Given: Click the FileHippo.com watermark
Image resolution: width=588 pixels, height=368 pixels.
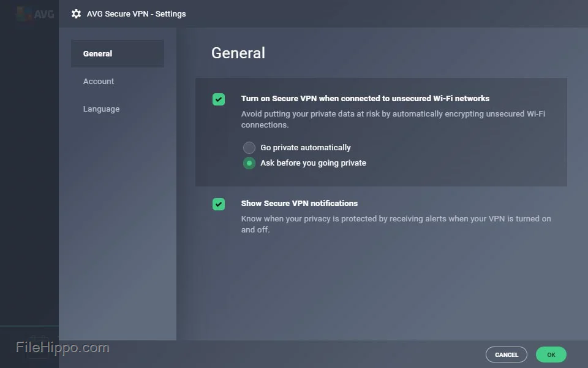Looking at the screenshot, I should (x=62, y=347).
